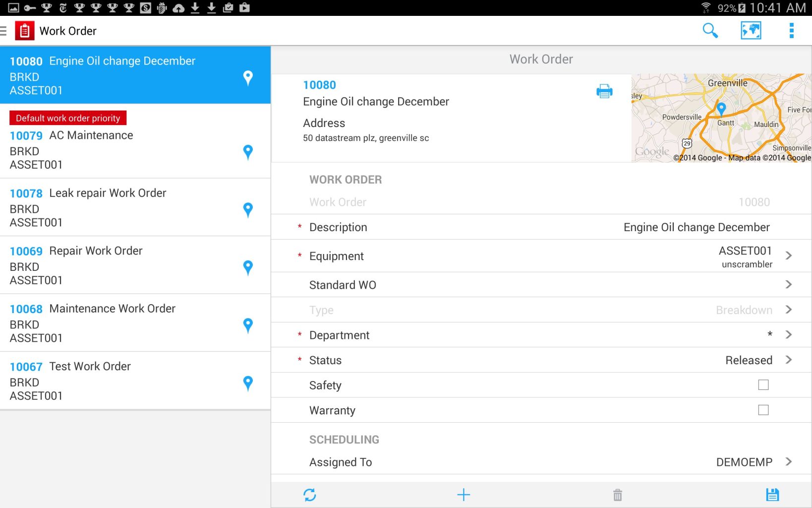Tap the shopping bag notification icon
The height and width of the screenshot is (508, 812).
click(x=244, y=8)
